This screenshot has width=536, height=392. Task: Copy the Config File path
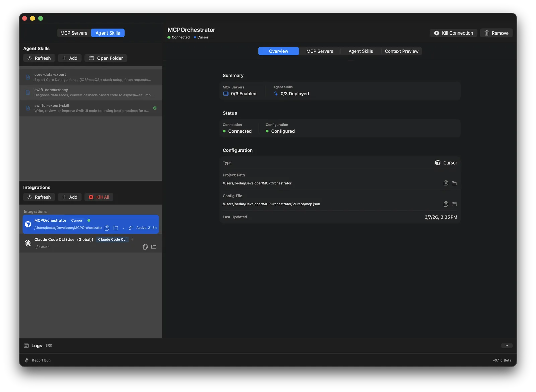pyautogui.click(x=446, y=204)
